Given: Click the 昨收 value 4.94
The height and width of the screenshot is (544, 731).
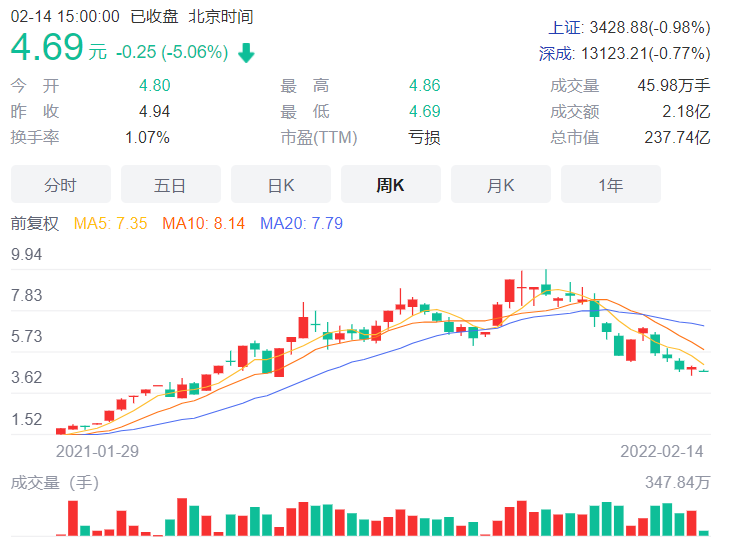Looking at the screenshot, I should (x=155, y=111).
